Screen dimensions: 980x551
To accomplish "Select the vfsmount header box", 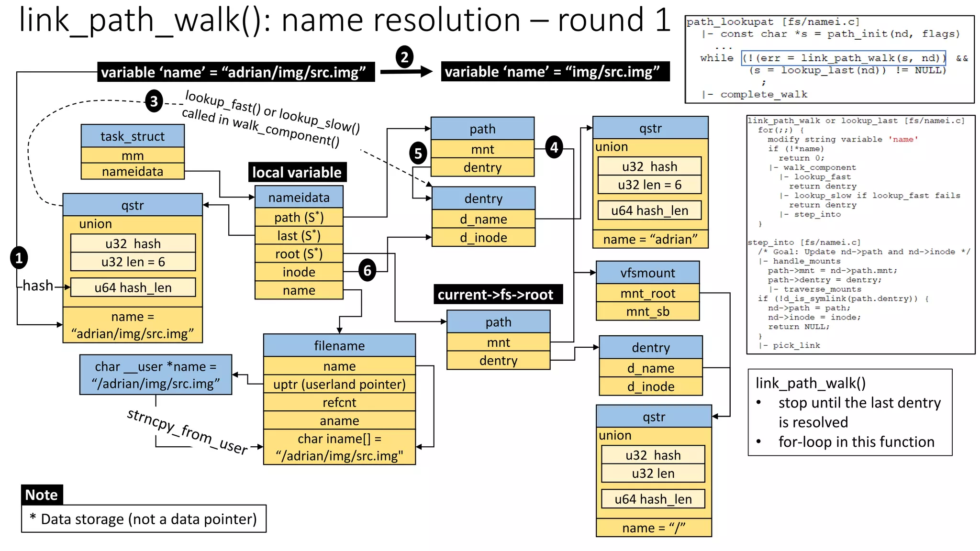I will click(647, 273).
